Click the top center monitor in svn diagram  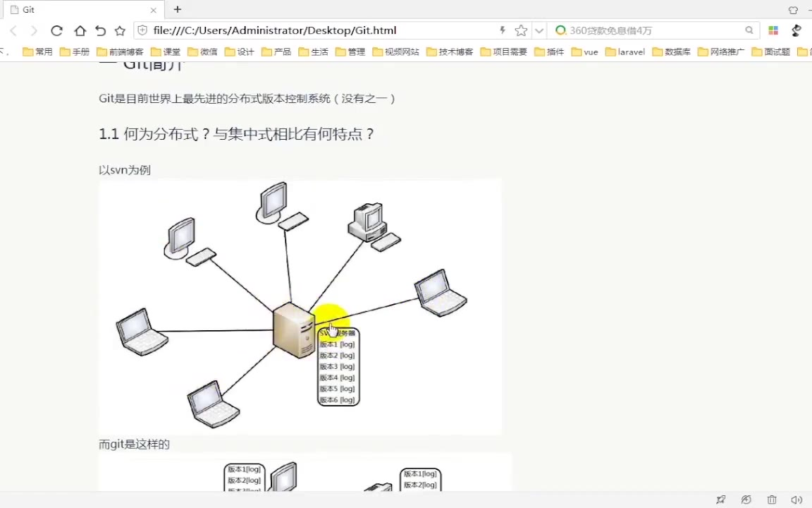282,206
